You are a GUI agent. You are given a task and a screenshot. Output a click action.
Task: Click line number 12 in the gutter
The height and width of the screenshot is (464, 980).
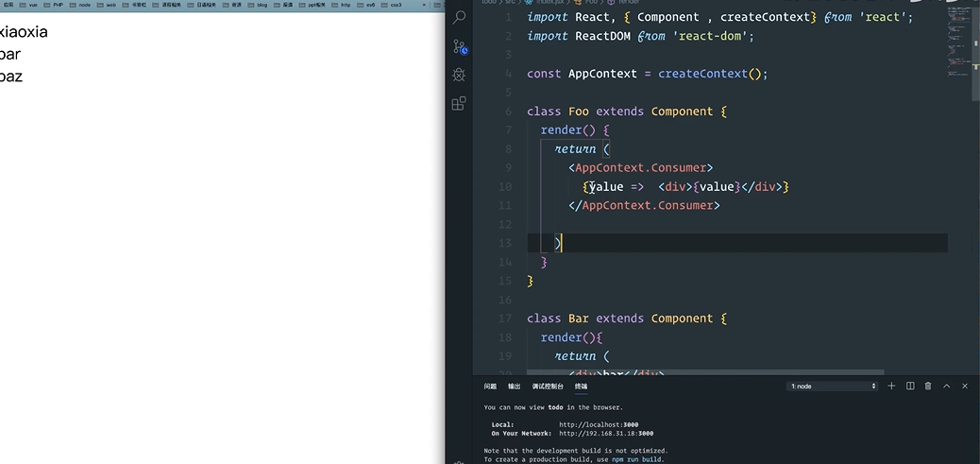[x=505, y=224]
